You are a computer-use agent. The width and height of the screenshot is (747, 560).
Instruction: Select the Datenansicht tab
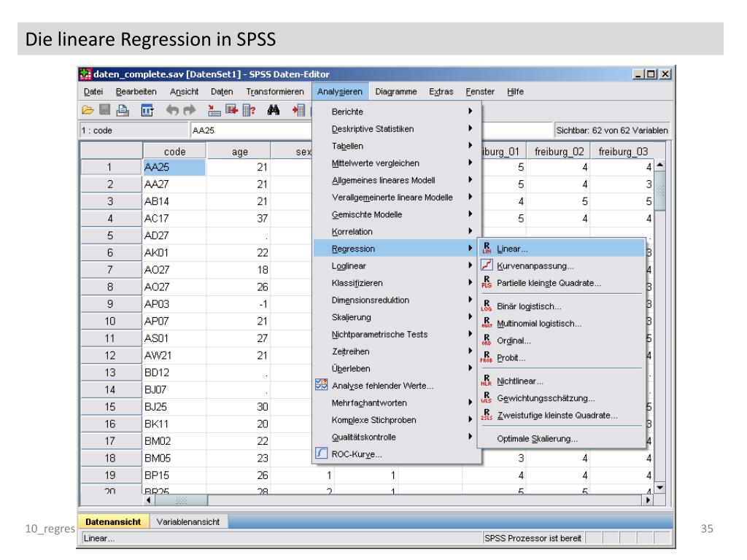click(x=113, y=522)
